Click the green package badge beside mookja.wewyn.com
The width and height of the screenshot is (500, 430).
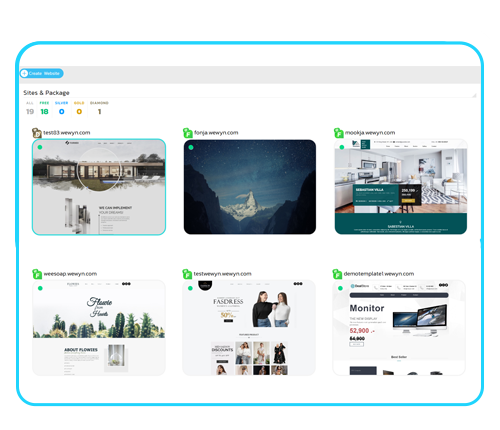[339, 133]
